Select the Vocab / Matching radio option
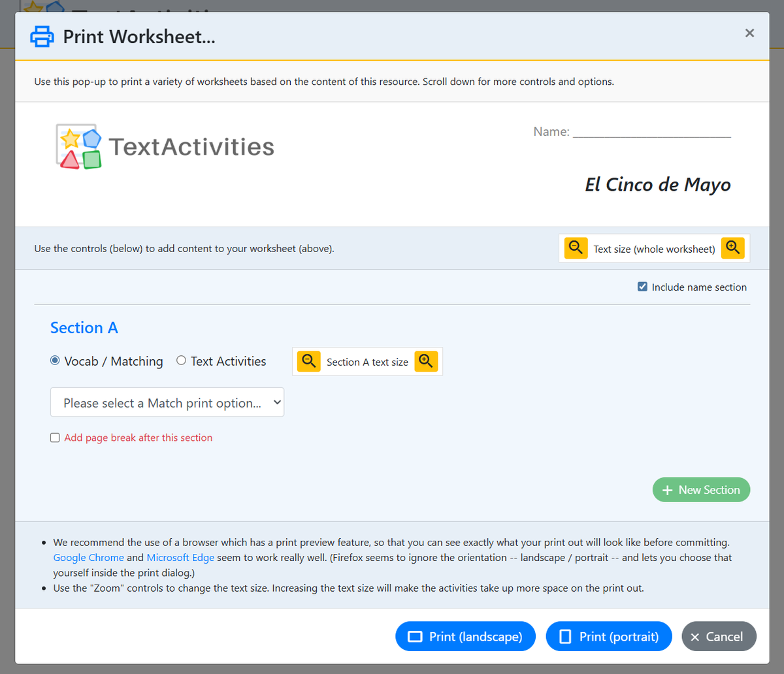784x674 pixels. pos(54,360)
